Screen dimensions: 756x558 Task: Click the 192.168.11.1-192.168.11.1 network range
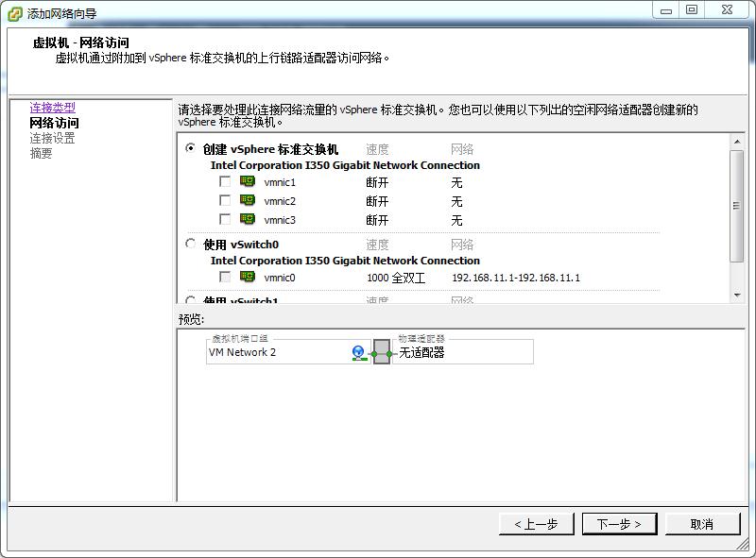[x=516, y=278]
